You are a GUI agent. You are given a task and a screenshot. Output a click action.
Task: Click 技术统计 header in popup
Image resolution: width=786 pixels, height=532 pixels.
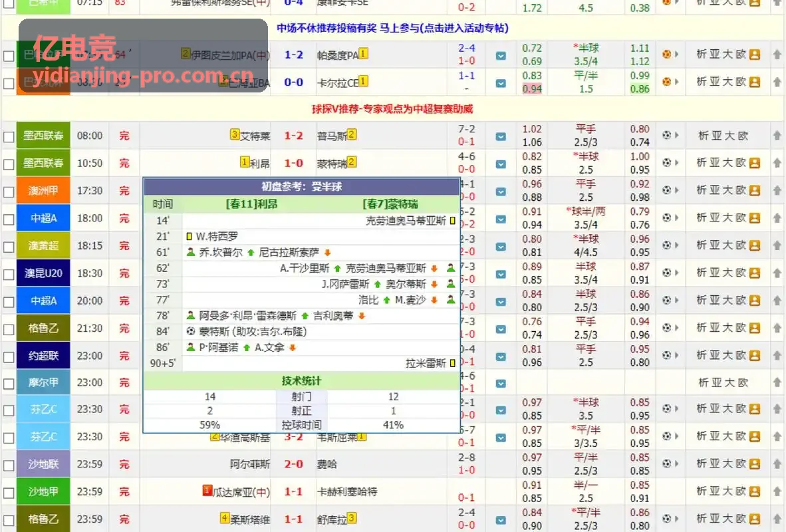[x=301, y=381]
